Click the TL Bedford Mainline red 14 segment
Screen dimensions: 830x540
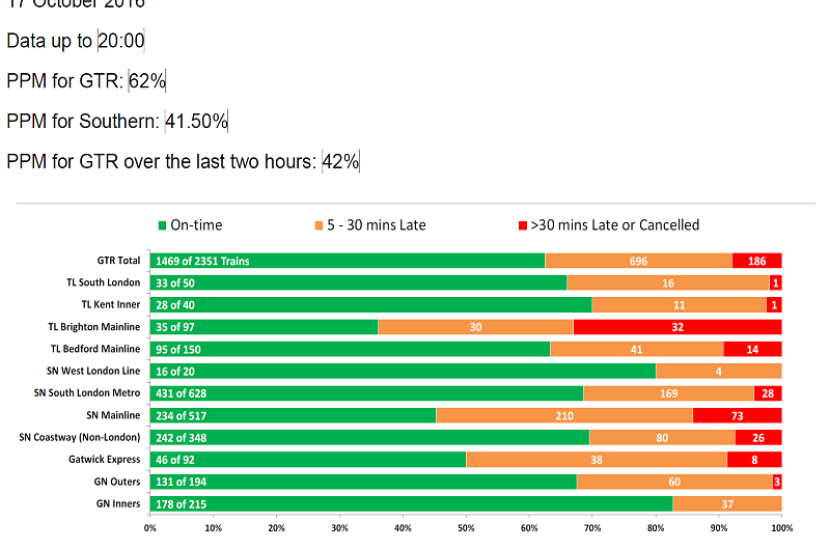tap(753, 349)
